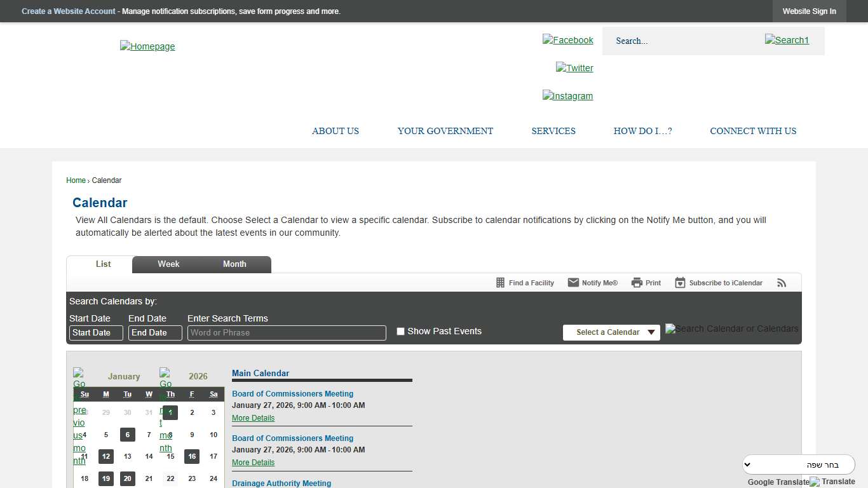Click the Website Sign In button

coord(809,11)
